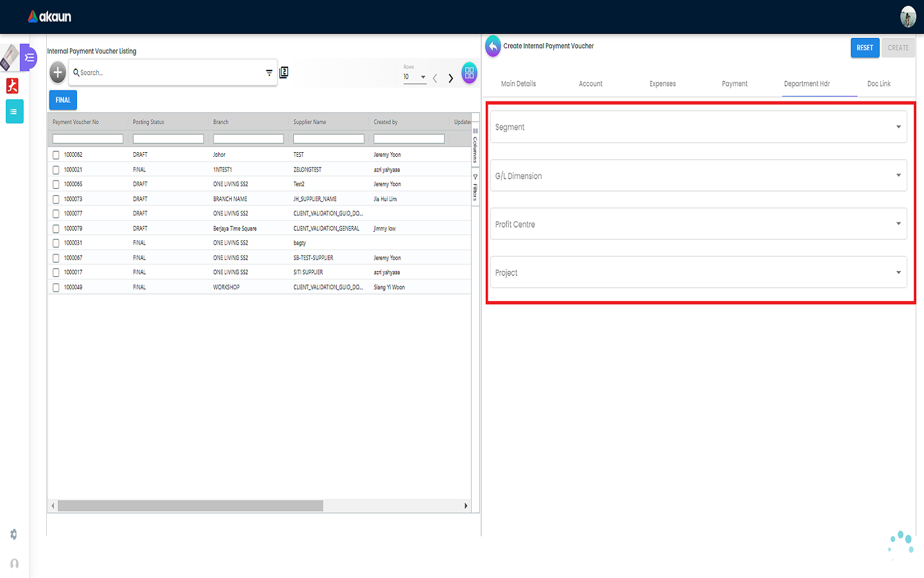Click the horizontal scrollbar under the voucher table
This screenshot has width=924, height=578.
point(191,506)
